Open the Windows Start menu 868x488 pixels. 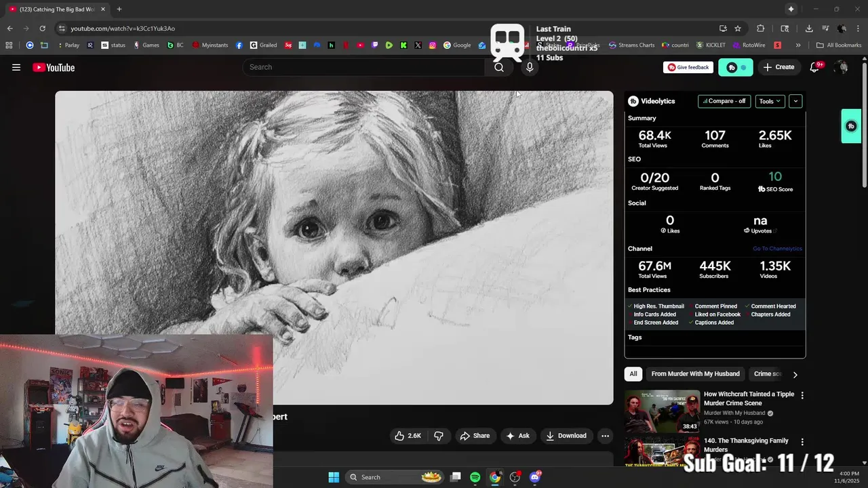click(334, 477)
